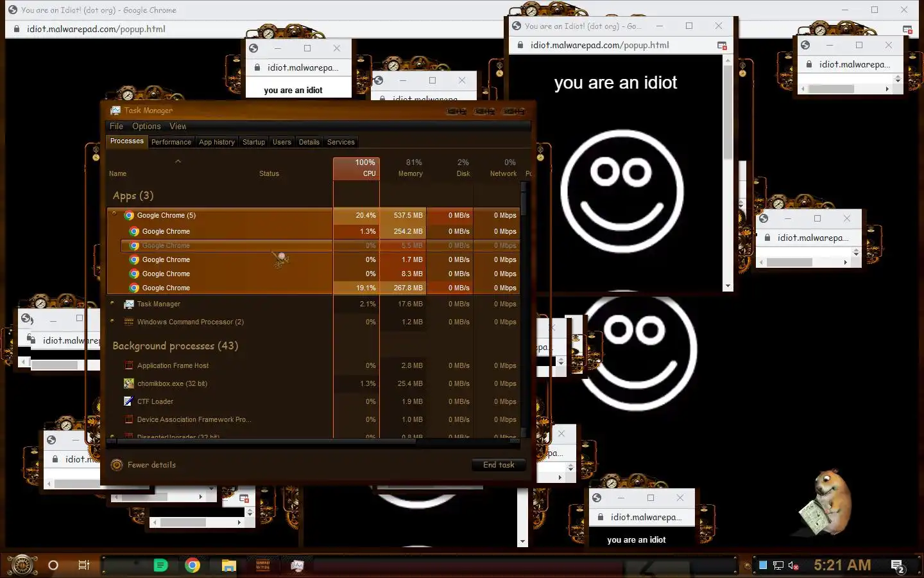Switch to the Services tab
The height and width of the screenshot is (578, 924).
341,142
